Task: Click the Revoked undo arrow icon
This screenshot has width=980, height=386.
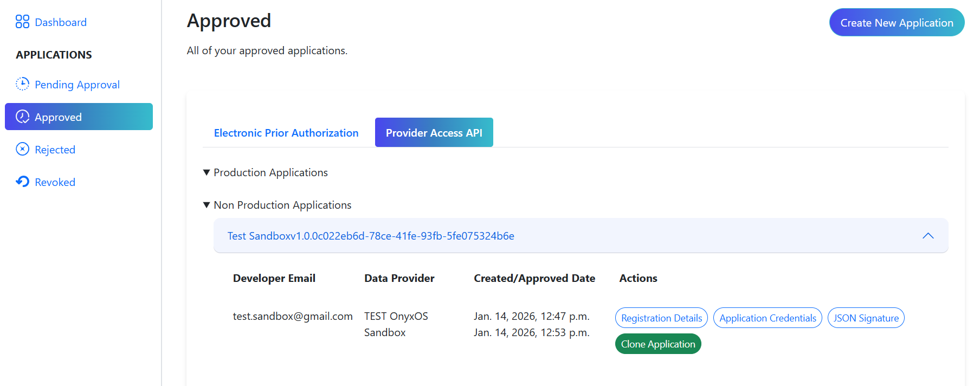Action: [x=22, y=182]
